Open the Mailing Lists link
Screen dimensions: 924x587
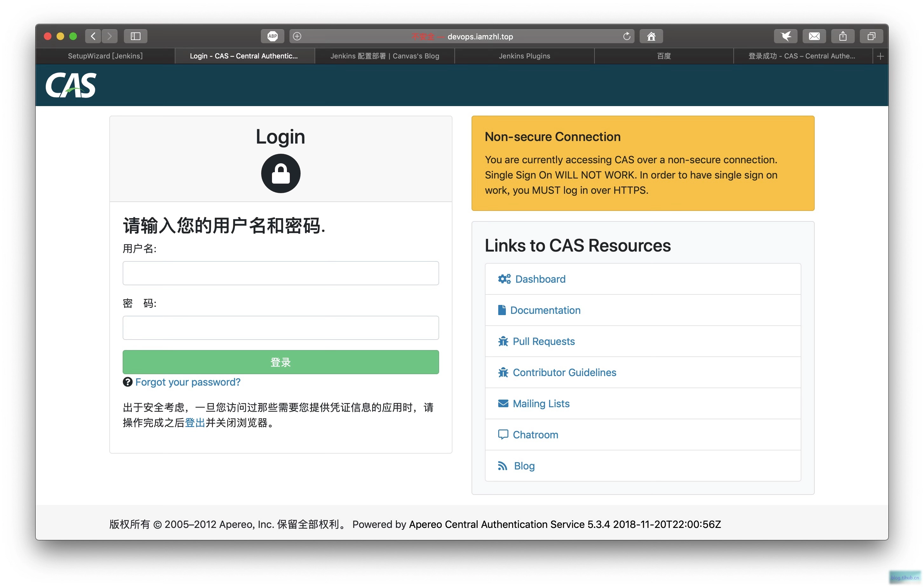[x=541, y=403]
